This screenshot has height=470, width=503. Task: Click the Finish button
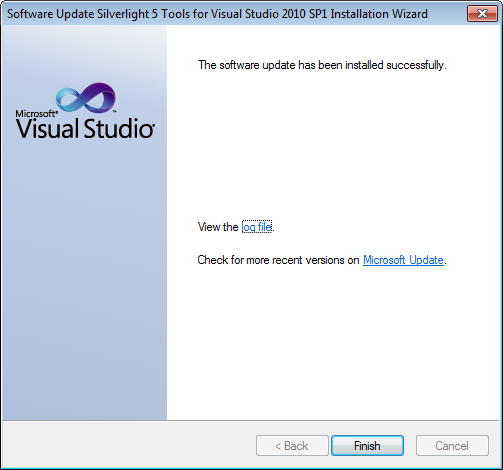367,445
